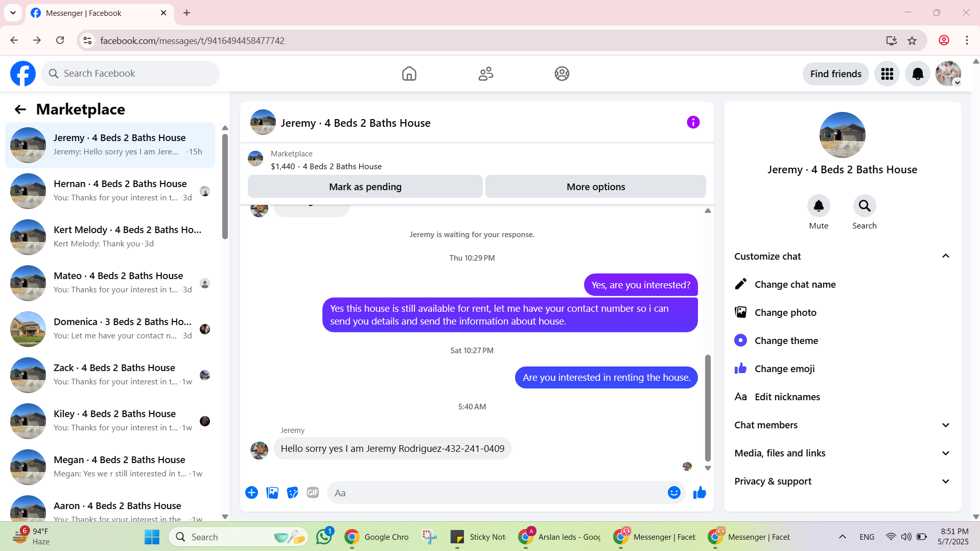
Task: Click Find friends button
Action: [x=835, y=74]
